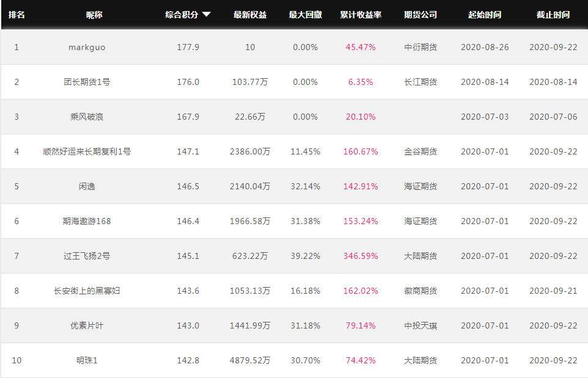
Task: Click drawdown value 11.45%
Action: click(305, 151)
